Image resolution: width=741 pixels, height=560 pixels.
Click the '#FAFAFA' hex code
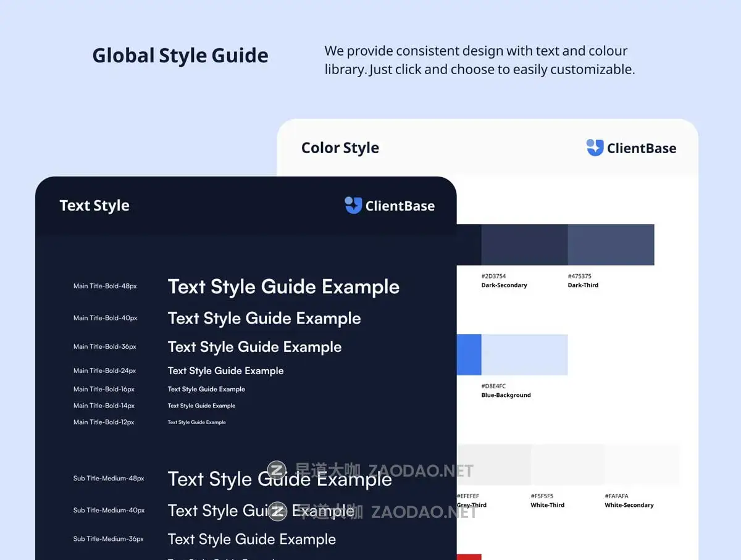617,496
